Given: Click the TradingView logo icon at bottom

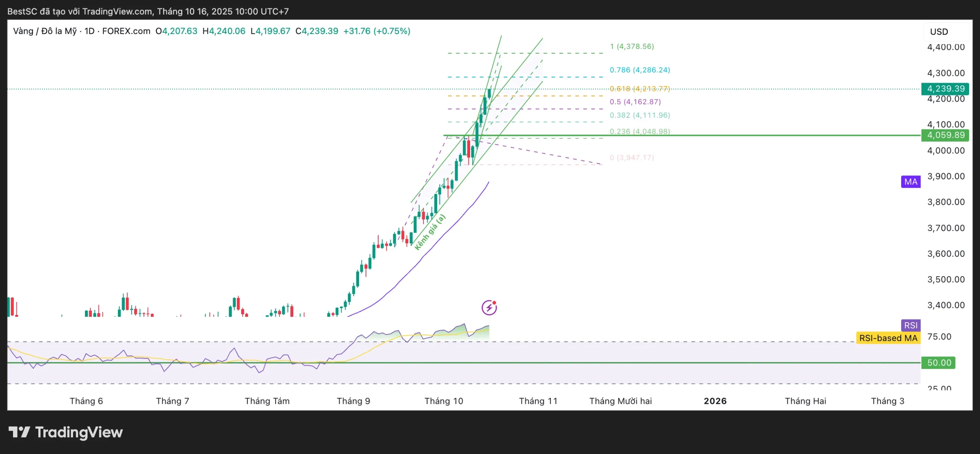Looking at the screenshot, I should click(x=19, y=432).
